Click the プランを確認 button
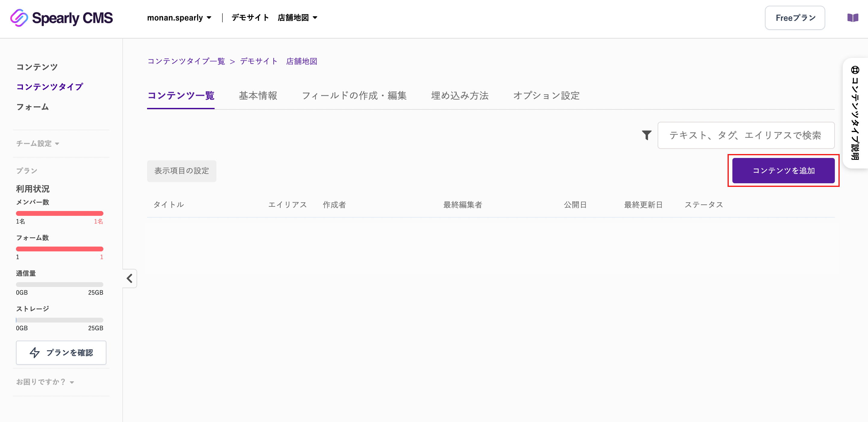The height and width of the screenshot is (422, 868). tap(61, 353)
